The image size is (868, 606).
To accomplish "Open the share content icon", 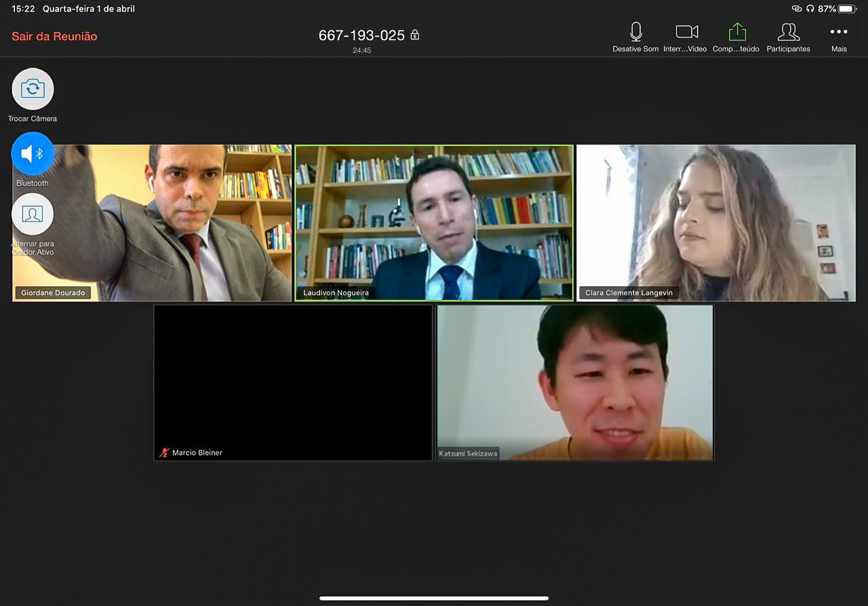I will click(736, 33).
